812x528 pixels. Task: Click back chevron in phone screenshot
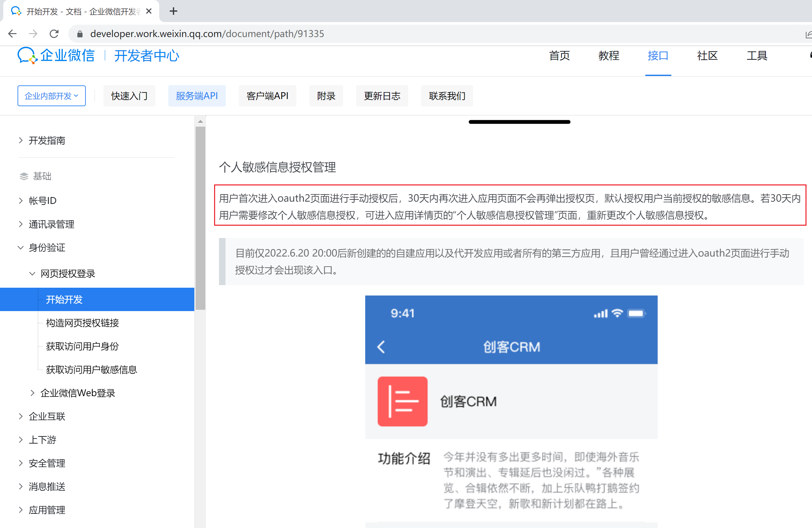point(381,347)
